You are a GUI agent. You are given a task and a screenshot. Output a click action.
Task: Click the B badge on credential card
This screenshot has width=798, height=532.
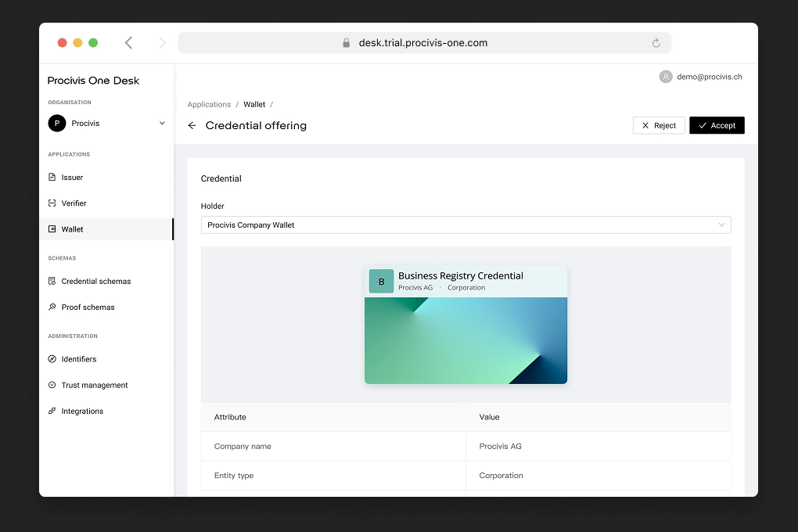tap(381, 281)
